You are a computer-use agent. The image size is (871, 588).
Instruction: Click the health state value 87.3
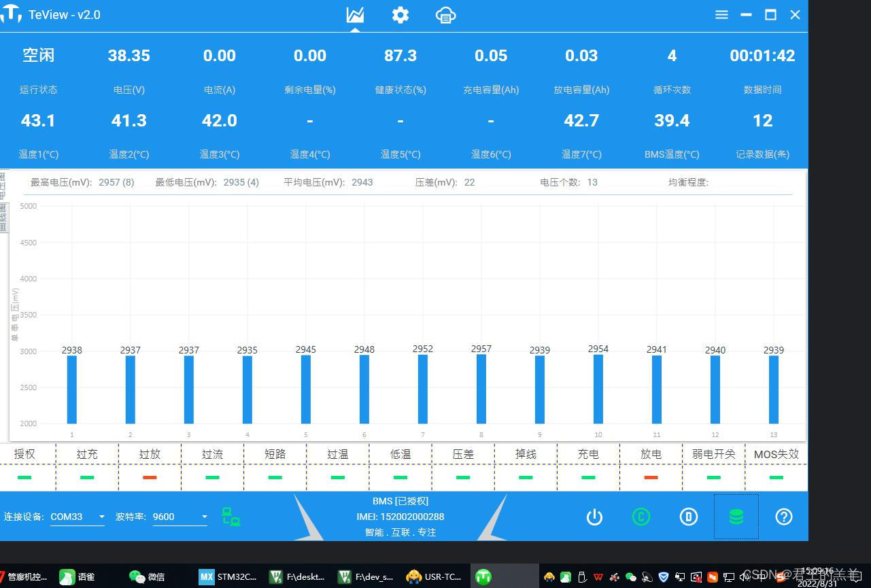(x=400, y=56)
